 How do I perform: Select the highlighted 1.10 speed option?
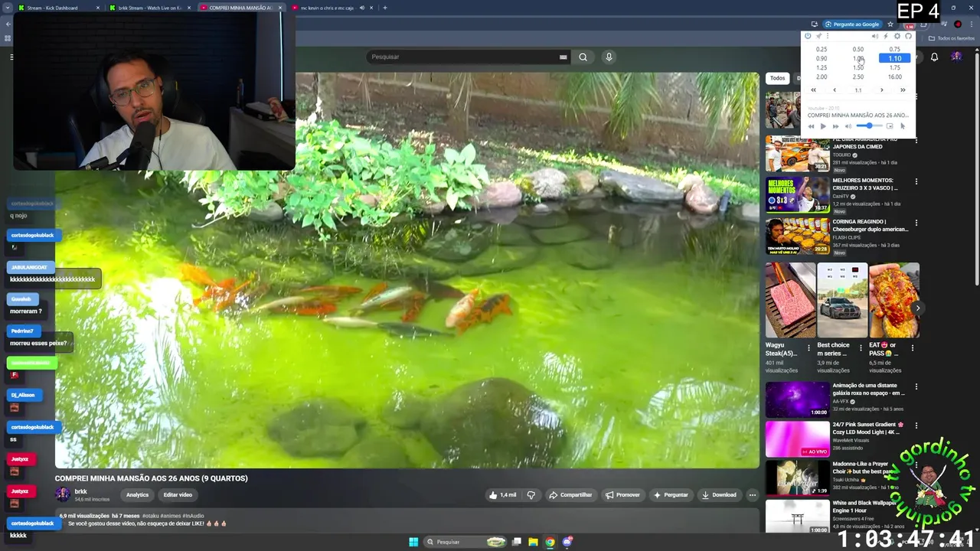click(894, 58)
